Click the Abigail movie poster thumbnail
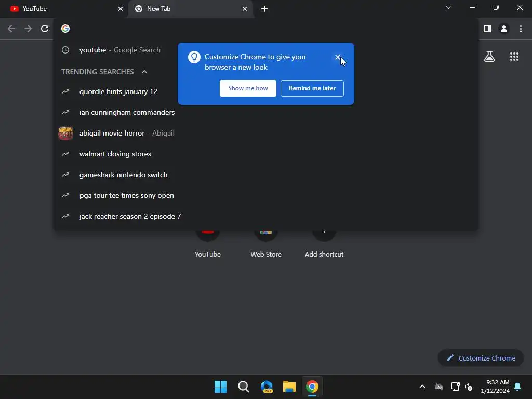 click(x=65, y=133)
